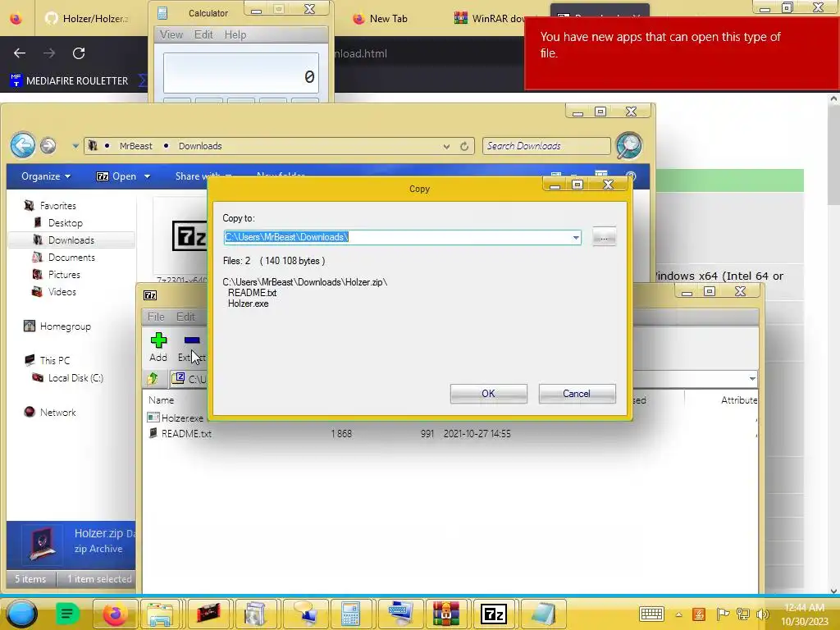Click the Name column header in 7-Zip
840x630 pixels.
(162, 400)
